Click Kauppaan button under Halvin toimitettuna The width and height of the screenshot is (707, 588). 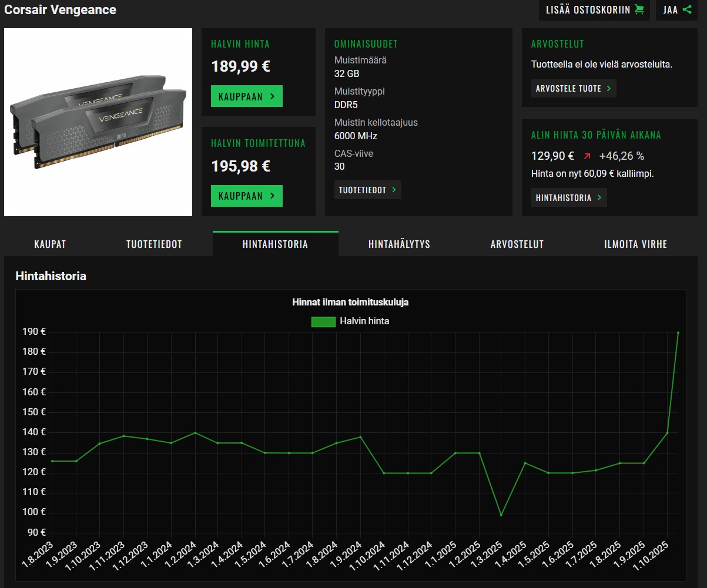pyautogui.click(x=247, y=196)
